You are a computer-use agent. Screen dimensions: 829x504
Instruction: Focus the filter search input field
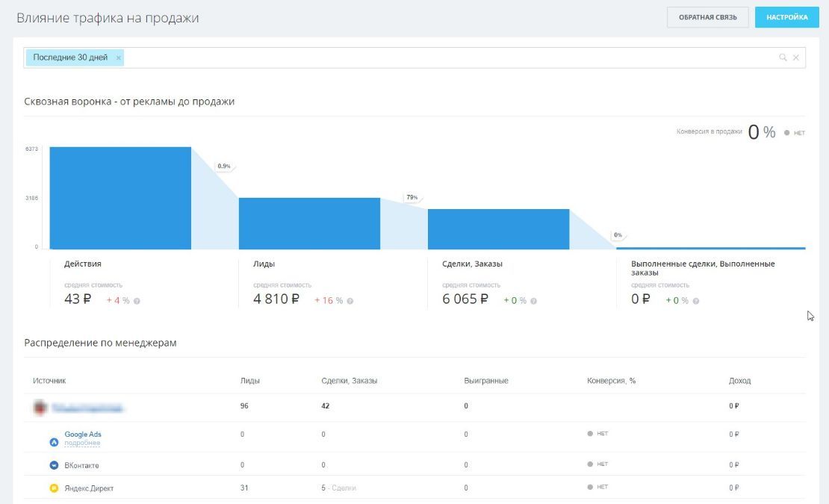[x=448, y=57]
